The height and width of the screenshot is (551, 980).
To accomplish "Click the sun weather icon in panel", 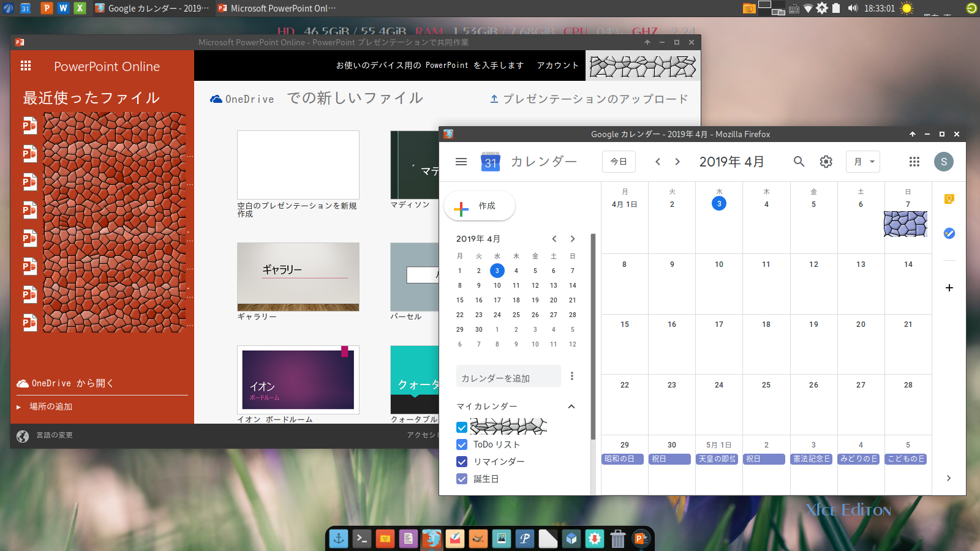I will coord(907,8).
